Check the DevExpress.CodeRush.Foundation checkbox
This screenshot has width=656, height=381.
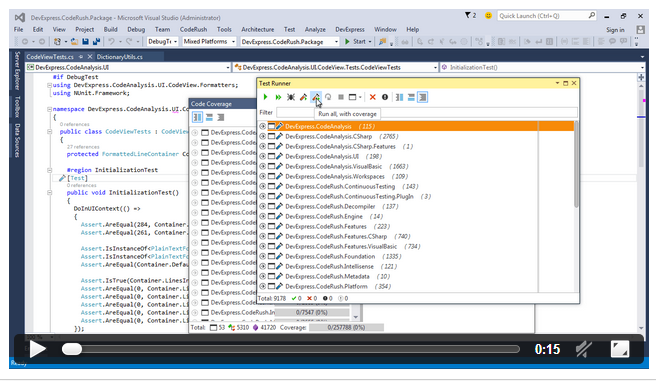[x=272, y=256]
